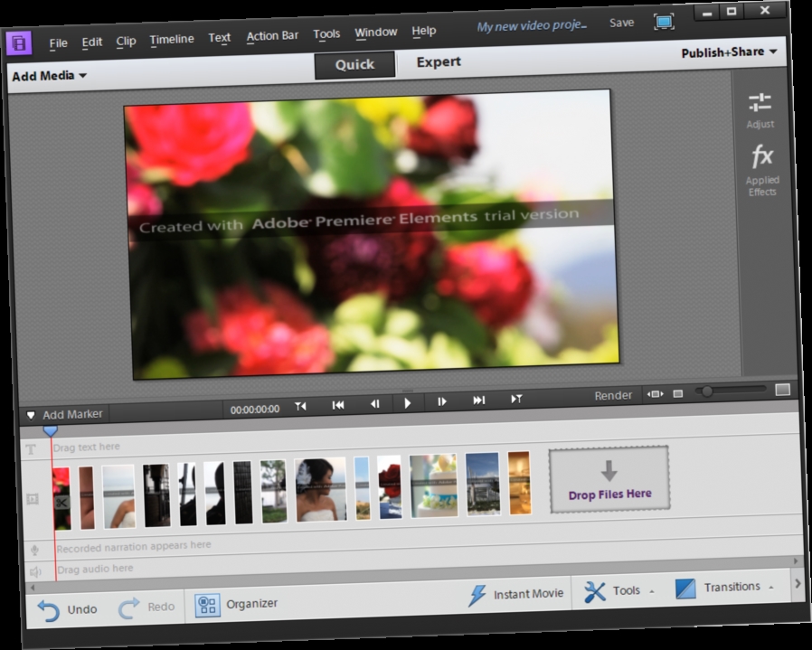Click the fit to visible timeline icon
Screen dimensions: 812x650
click(655, 394)
